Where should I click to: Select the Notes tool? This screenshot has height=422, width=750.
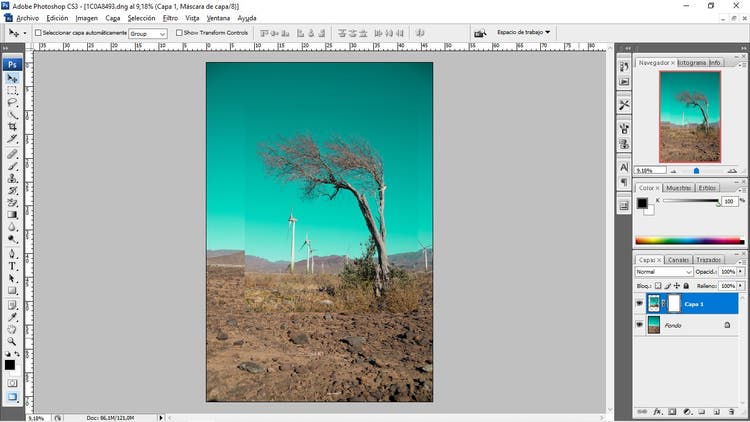point(12,305)
